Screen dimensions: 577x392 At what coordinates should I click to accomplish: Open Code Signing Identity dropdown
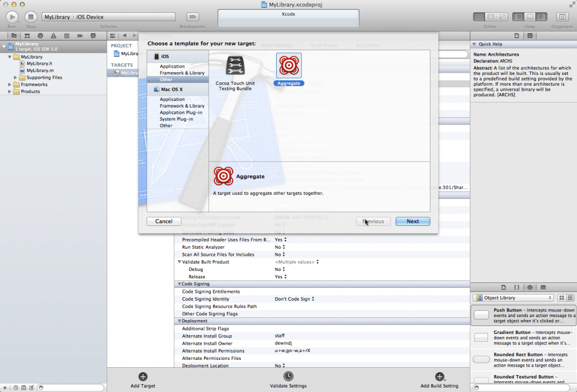pos(294,299)
